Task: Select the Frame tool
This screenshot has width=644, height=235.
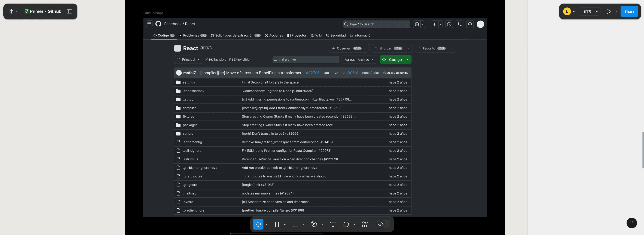Action: [277, 224]
